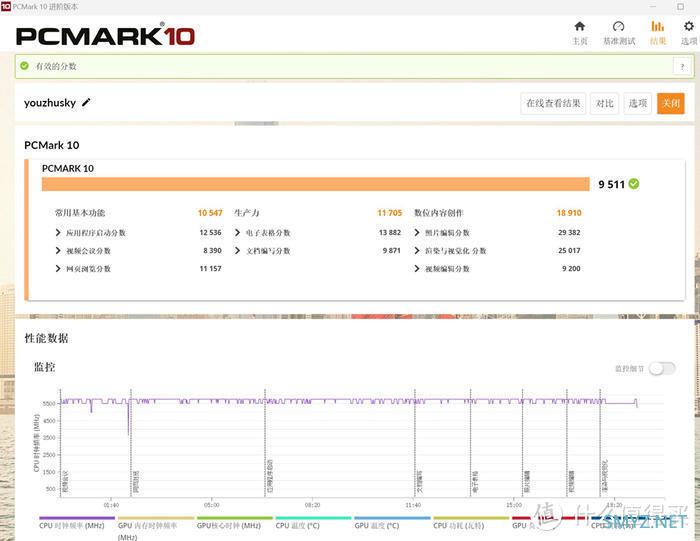Screen dimensions: 700x541
Task: Click the Productivity score 11 705
Action: tap(389, 213)
